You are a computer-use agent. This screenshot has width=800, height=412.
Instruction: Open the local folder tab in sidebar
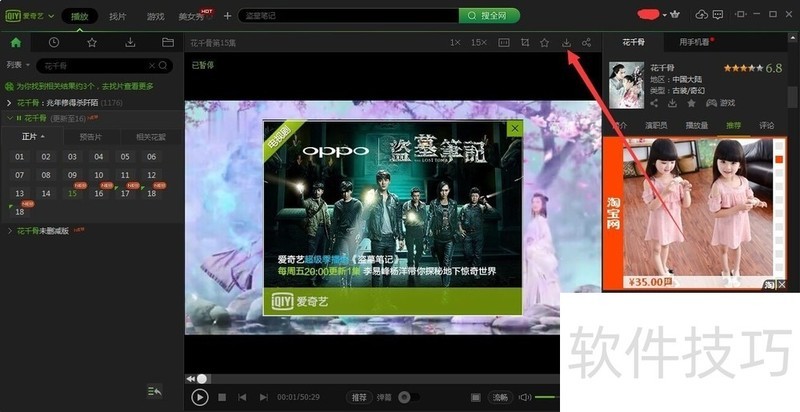click(168, 43)
